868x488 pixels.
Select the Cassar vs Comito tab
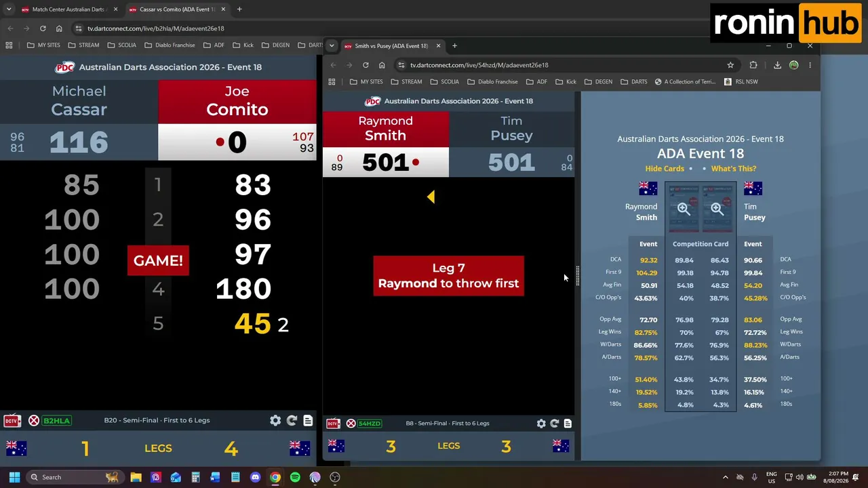pos(176,9)
